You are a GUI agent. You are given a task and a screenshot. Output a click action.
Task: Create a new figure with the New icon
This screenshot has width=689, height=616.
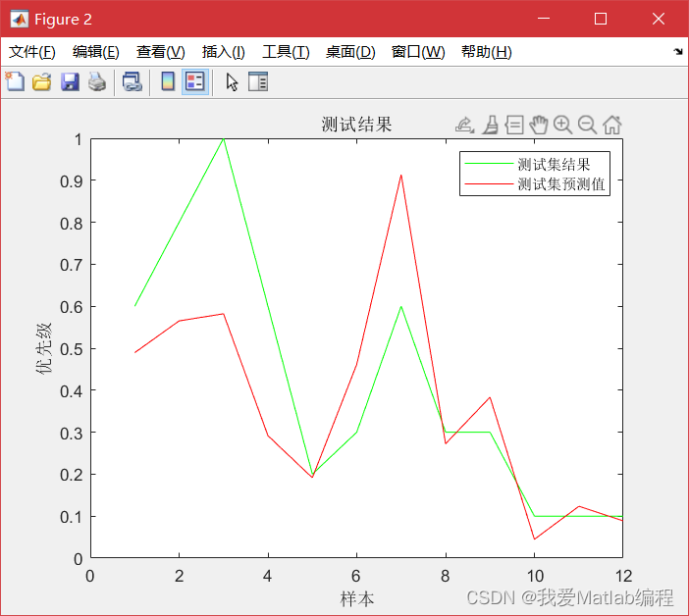(15, 81)
